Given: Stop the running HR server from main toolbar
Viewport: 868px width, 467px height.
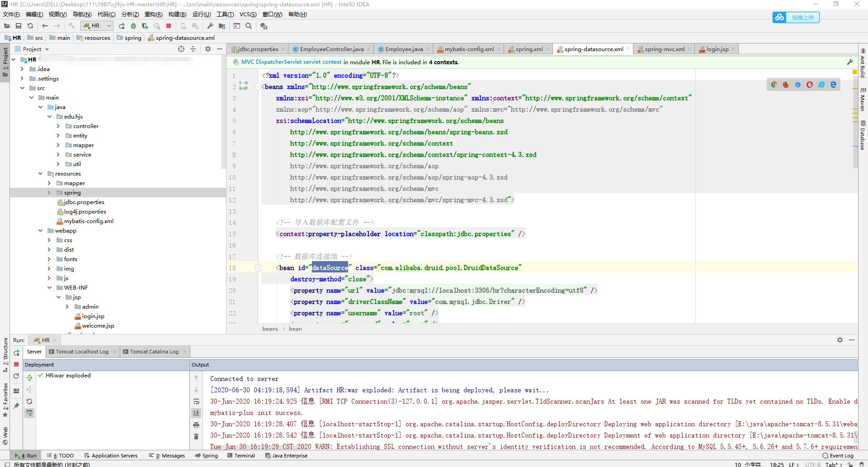Looking at the screenshot, I should 169,26.
